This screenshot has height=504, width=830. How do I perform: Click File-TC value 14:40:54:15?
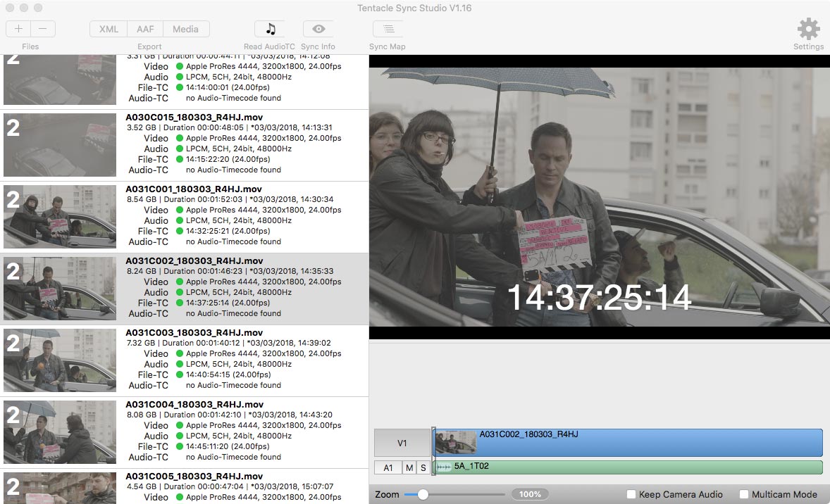click(228, 375)
